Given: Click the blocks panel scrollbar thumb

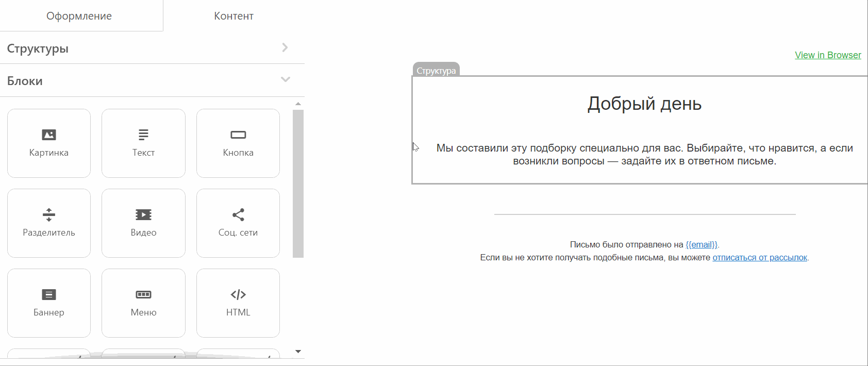Looking at the screenshot, I should tap(298, 183).
